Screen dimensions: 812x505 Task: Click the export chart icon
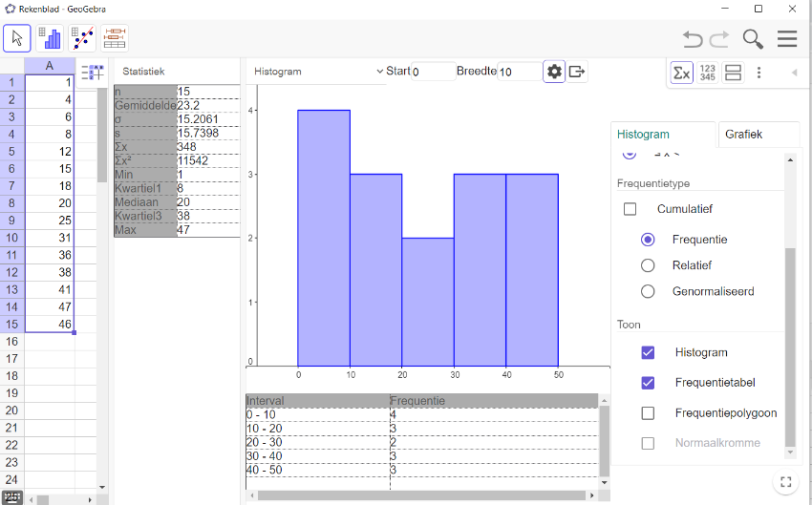[x=577, y=72]
